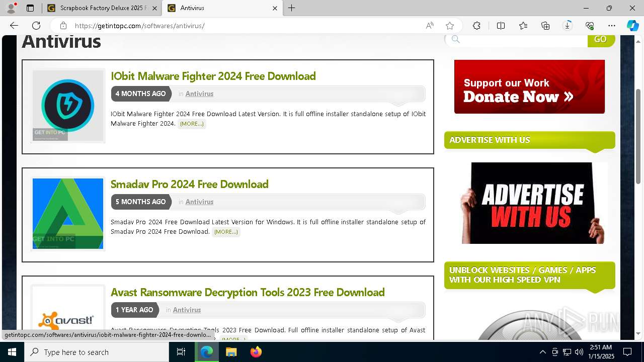
Task: Open Task View on taskbar
Action: coord(181,352)
